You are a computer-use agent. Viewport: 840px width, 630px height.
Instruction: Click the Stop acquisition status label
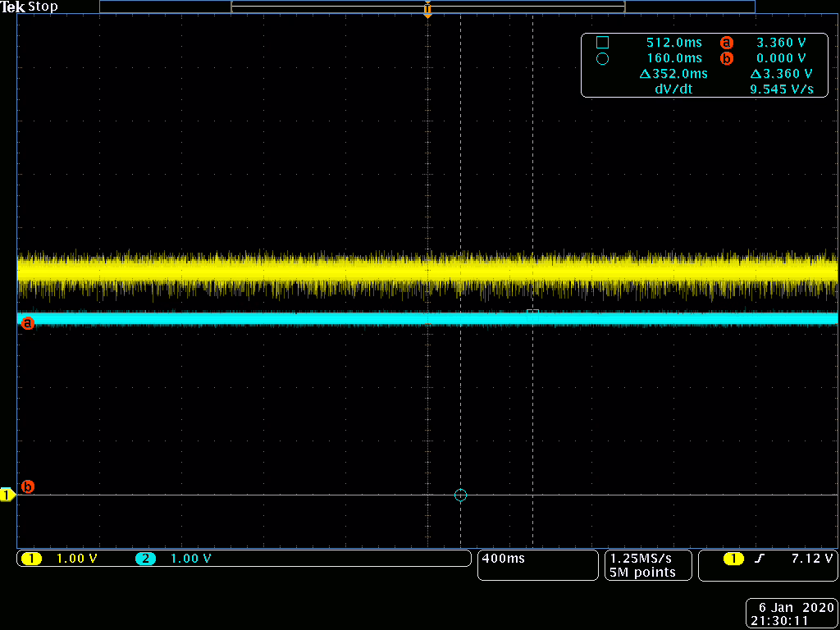[x=43, y=7]
